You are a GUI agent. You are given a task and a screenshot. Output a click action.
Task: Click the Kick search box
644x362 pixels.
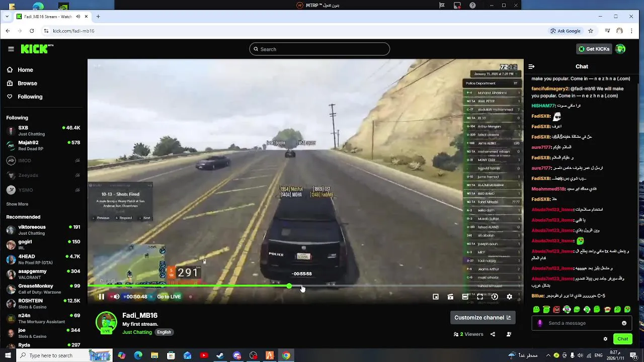(x=319, y=49)
